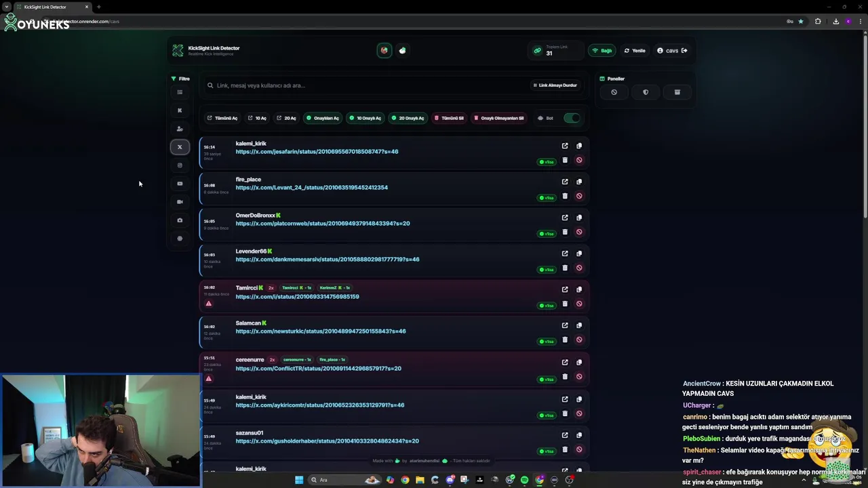The image size is (868, 488).
Task: Select the X (Twitter) platform filter
Action: pos(180,146)
